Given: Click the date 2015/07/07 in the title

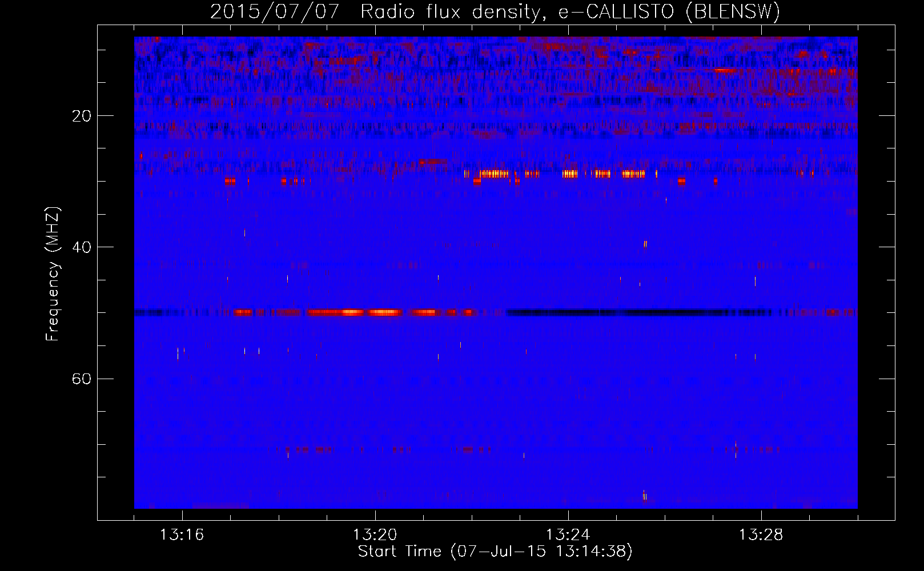Looking at the screenshot, I should tap(275, 11).
